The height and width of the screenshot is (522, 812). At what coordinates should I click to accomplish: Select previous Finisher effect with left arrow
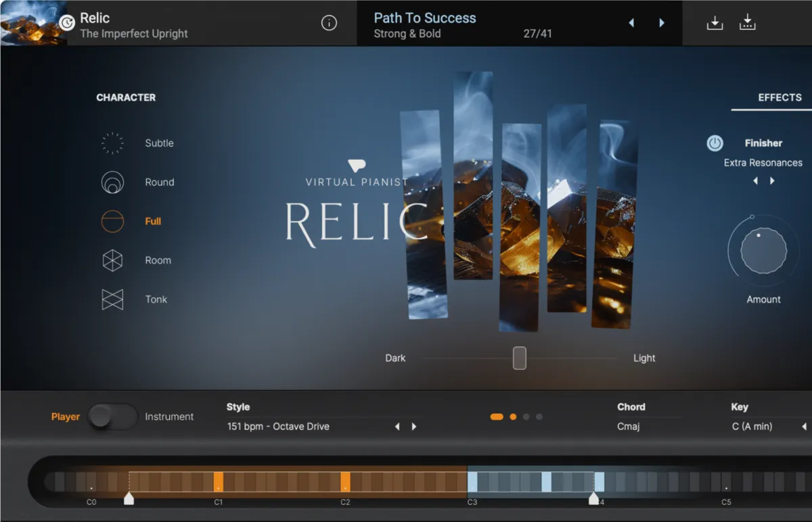pos(756,181)
